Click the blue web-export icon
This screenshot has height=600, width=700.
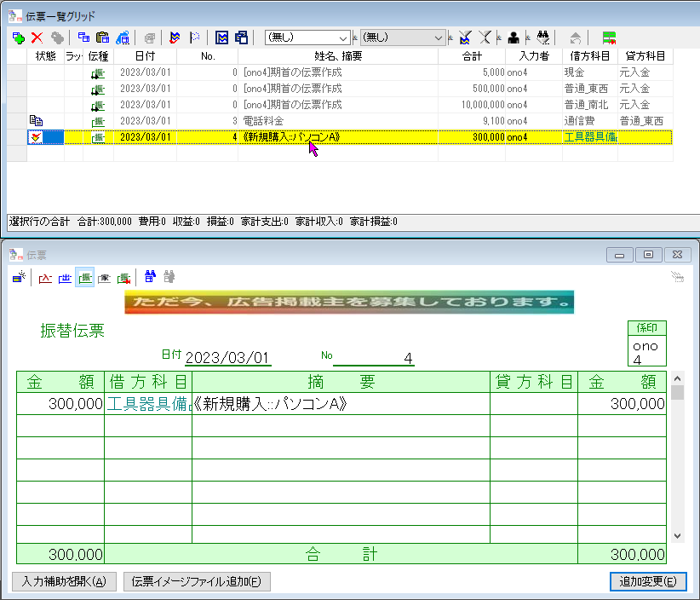pos(123,38)
